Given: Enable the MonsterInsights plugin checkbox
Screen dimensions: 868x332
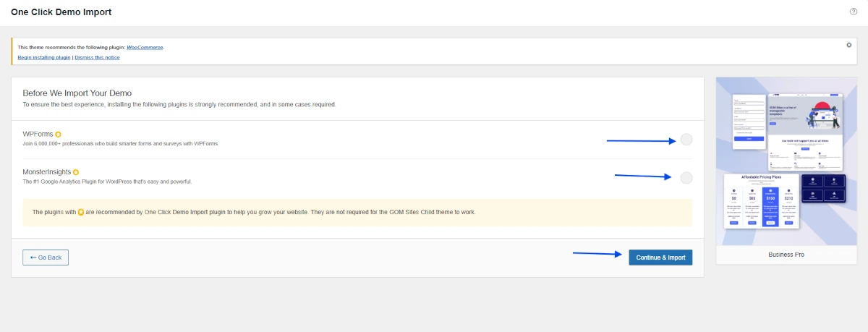Looking at the screenshot, I should tap(686, 177).
